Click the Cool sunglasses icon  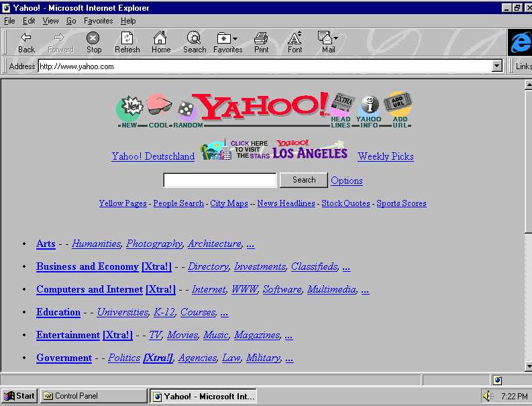[159, 110]
